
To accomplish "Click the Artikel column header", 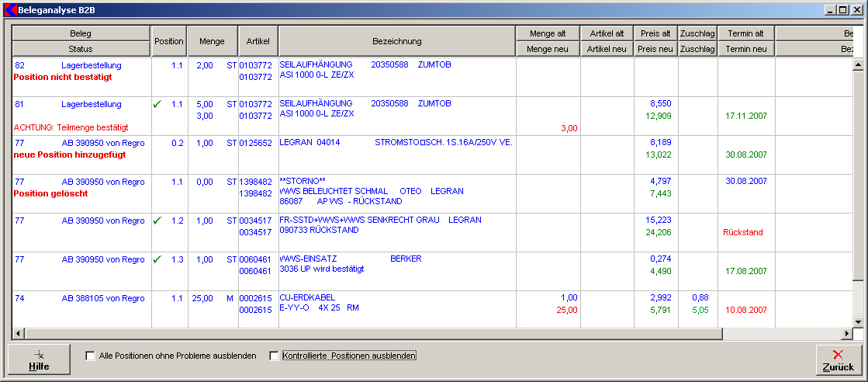I will click(x=258, y=41).
